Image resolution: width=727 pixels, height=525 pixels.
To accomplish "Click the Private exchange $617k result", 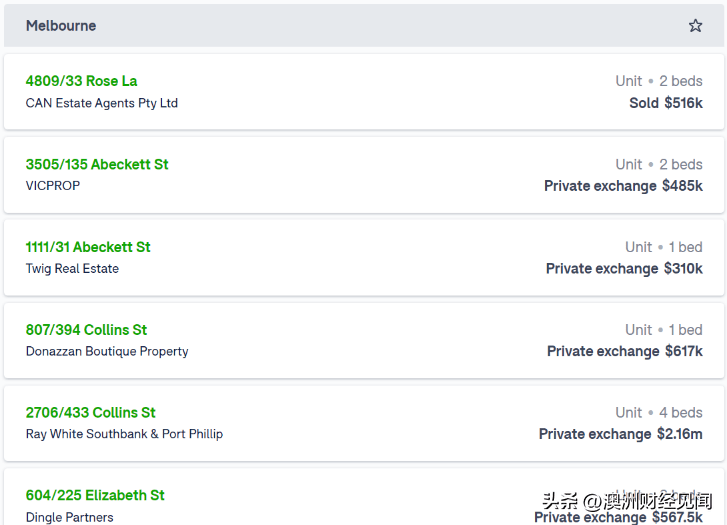I will 625,351.
